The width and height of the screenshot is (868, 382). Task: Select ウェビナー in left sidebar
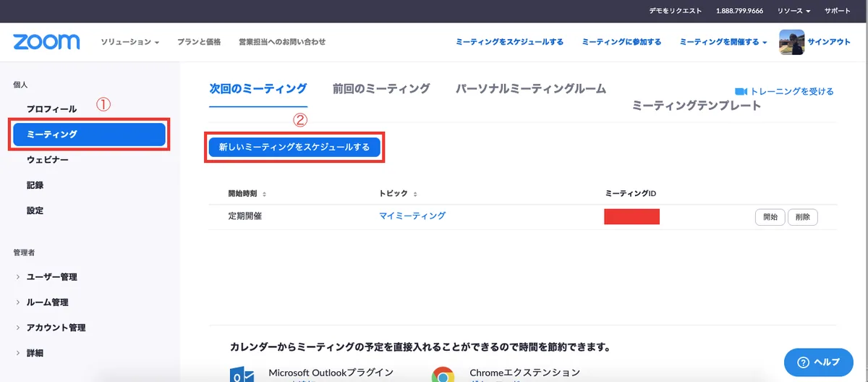coord(48,159)
